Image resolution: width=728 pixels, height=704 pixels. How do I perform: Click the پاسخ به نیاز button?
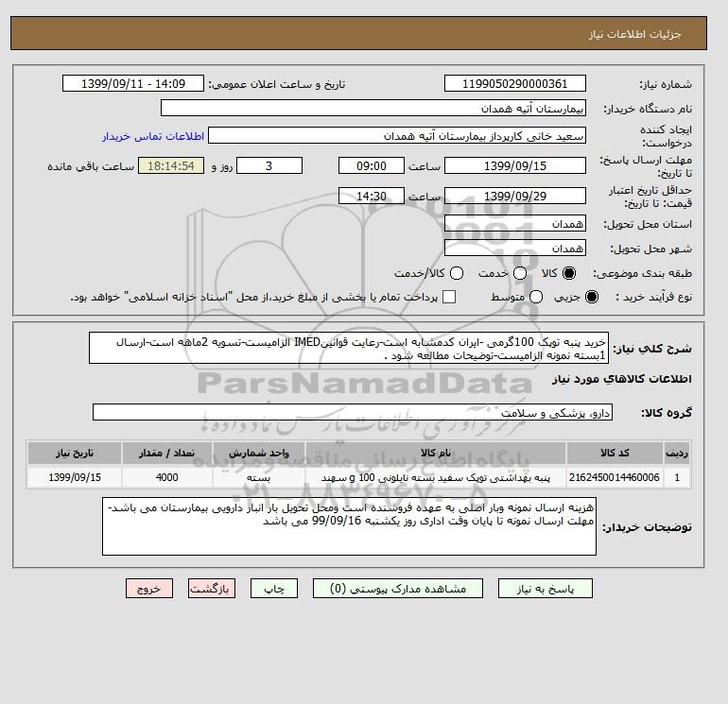tap(546, 589)
